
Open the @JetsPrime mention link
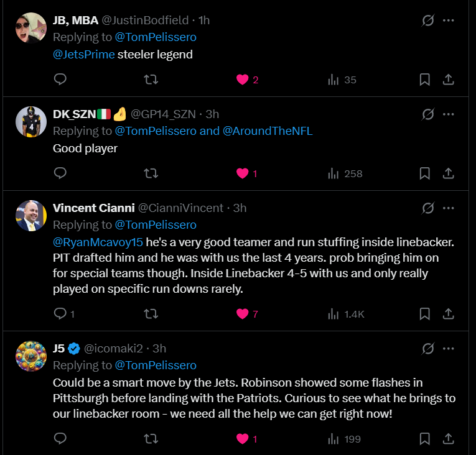(84, 54)
